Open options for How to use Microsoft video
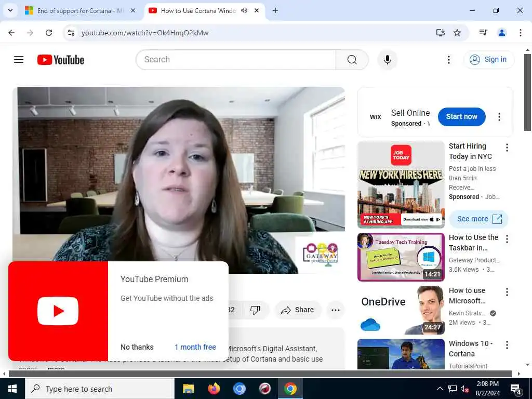Screen dimensions: 532x399 (507, 292)
